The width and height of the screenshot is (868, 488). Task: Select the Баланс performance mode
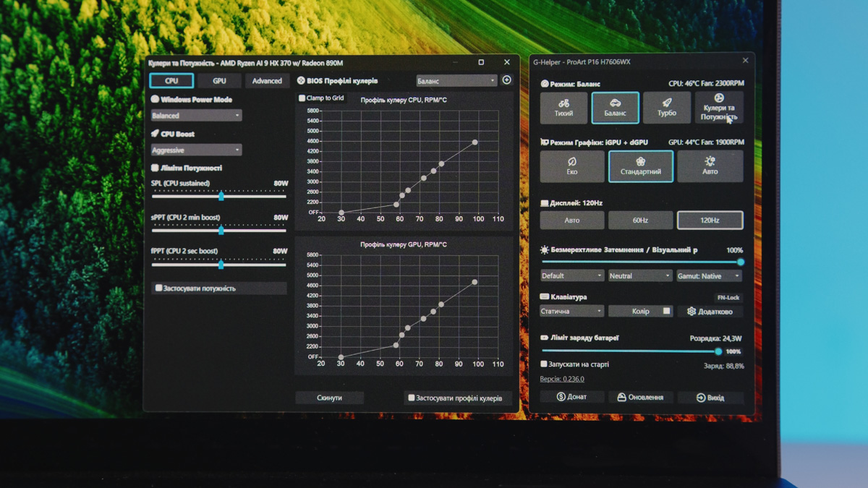point(615,107)
